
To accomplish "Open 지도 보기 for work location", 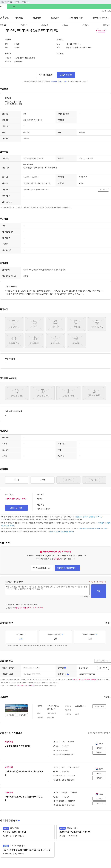I will point(103,190).
